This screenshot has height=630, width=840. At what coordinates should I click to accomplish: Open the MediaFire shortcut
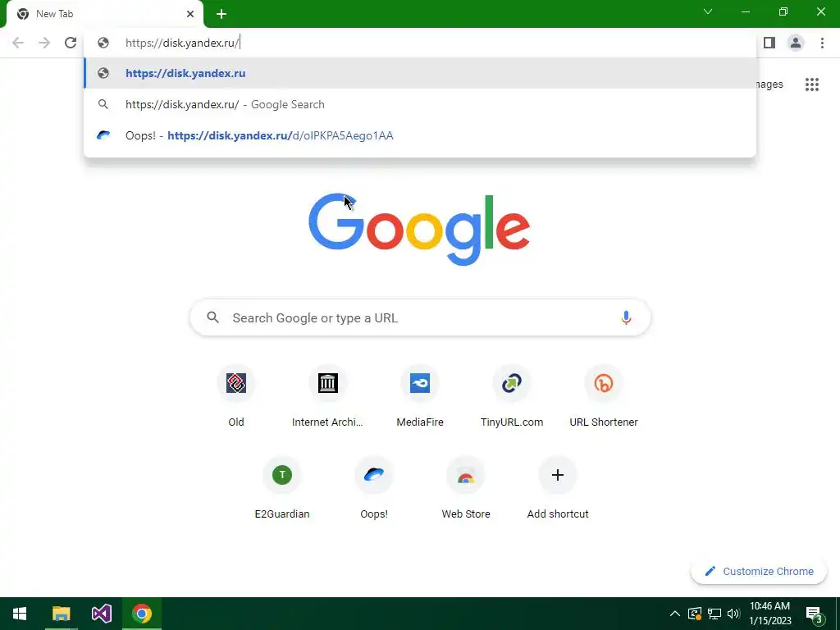click(420, 396)
